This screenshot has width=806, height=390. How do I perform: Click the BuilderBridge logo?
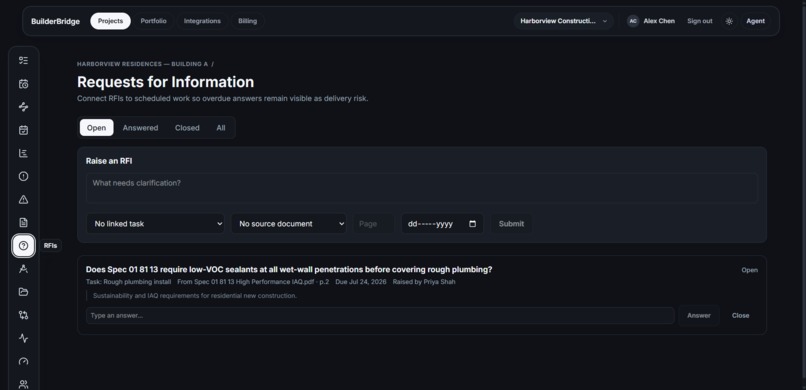[56, 21]
